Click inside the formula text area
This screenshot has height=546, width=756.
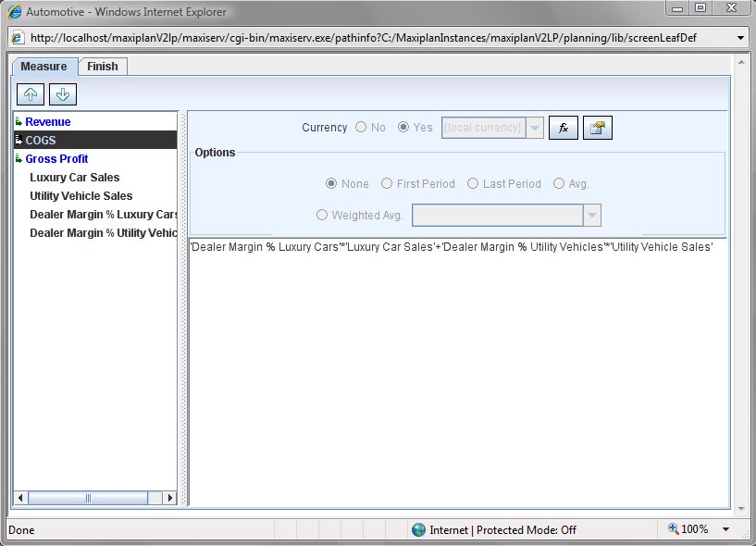click(458, 370)
